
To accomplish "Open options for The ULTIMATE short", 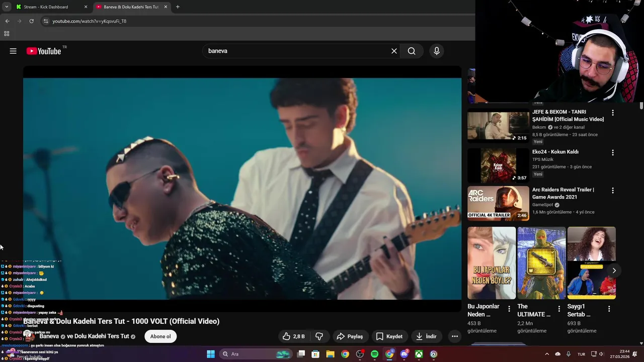I will coord(559,309).
